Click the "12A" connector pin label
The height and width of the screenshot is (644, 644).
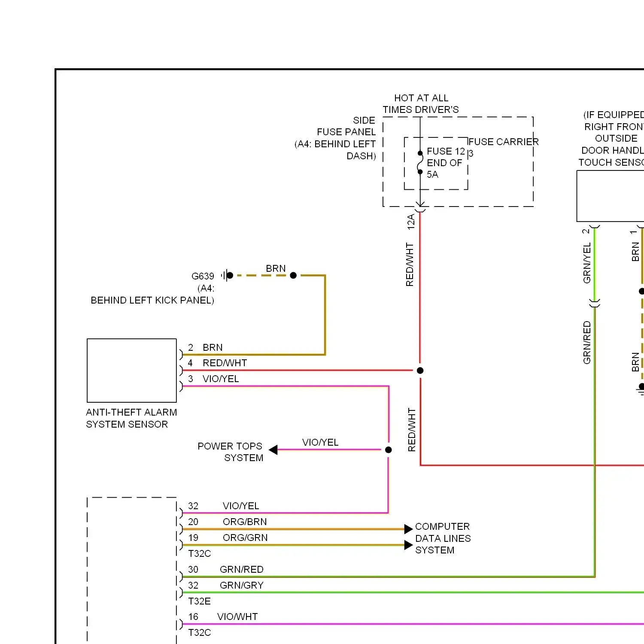coord(411,222)
